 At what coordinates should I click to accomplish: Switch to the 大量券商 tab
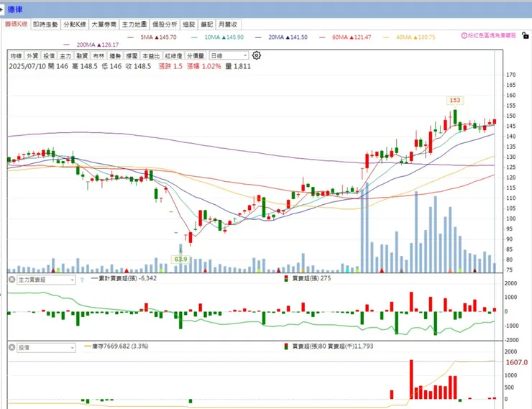(104, 24)
